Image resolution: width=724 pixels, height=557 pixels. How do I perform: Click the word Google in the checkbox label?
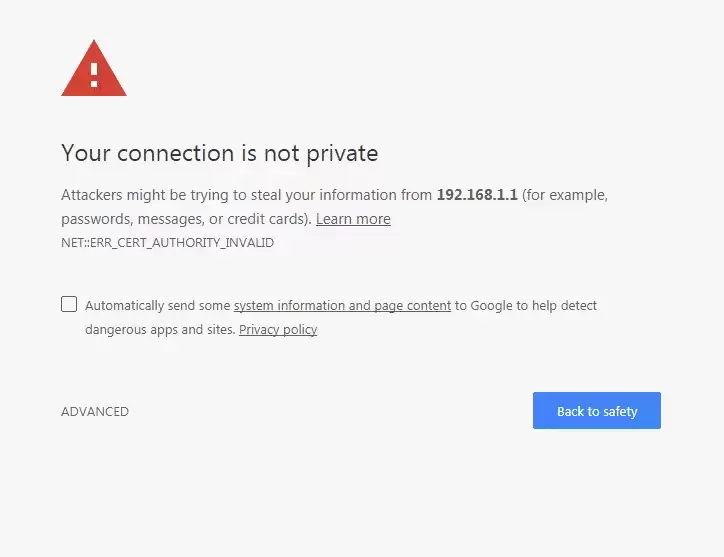490,305
